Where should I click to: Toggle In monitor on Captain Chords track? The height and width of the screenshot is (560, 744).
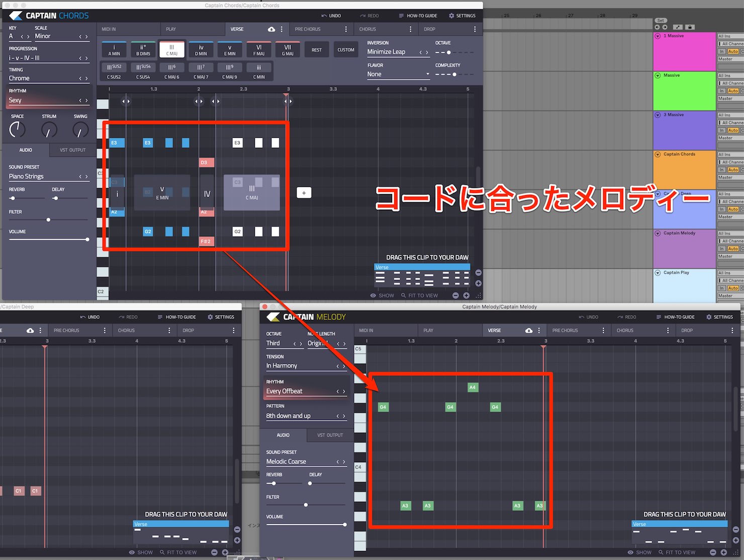pos(722,170)
